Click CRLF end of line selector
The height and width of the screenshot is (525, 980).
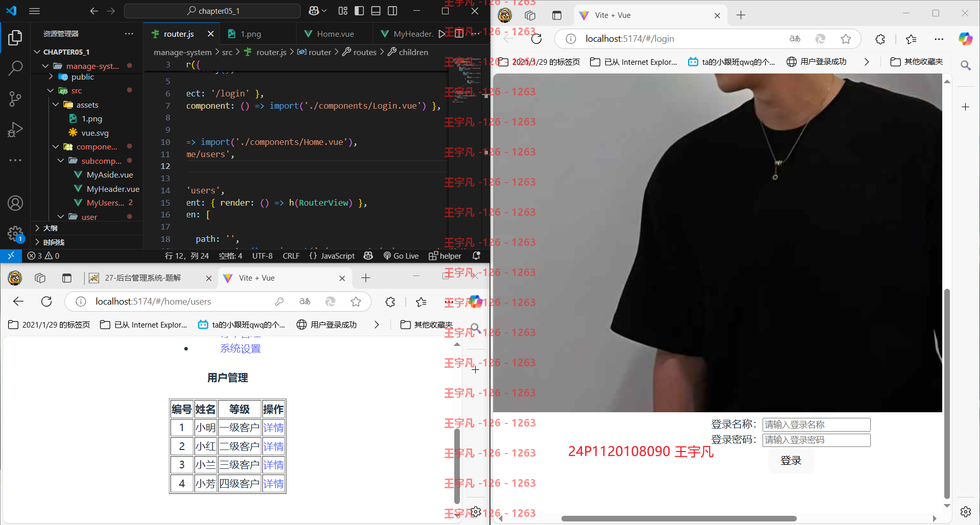click(x=291, y=256)
